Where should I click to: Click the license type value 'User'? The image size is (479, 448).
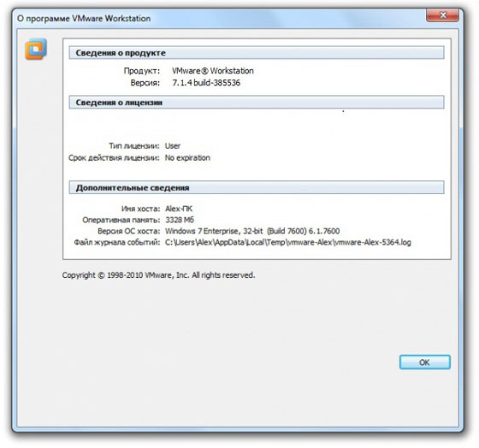click(173, 146)
